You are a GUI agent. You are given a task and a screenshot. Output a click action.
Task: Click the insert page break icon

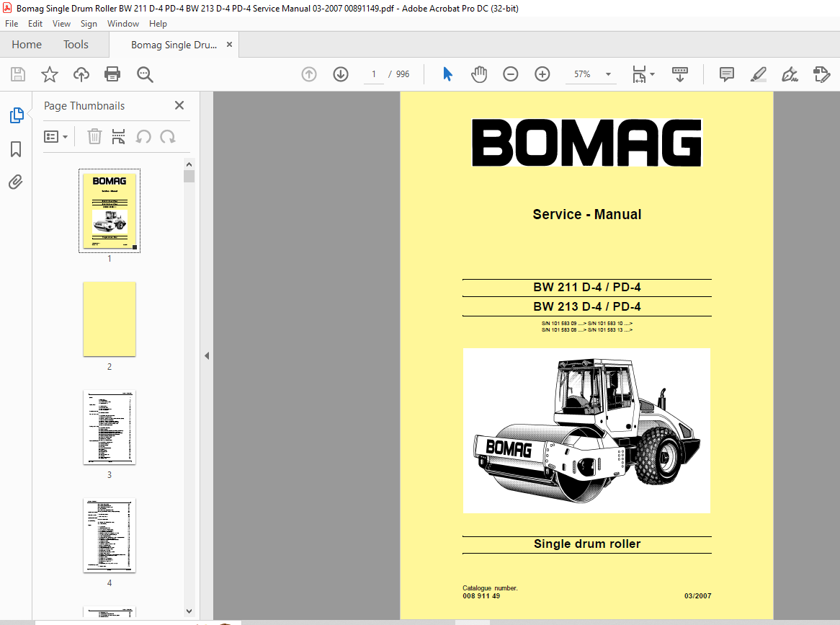point(118,137)
